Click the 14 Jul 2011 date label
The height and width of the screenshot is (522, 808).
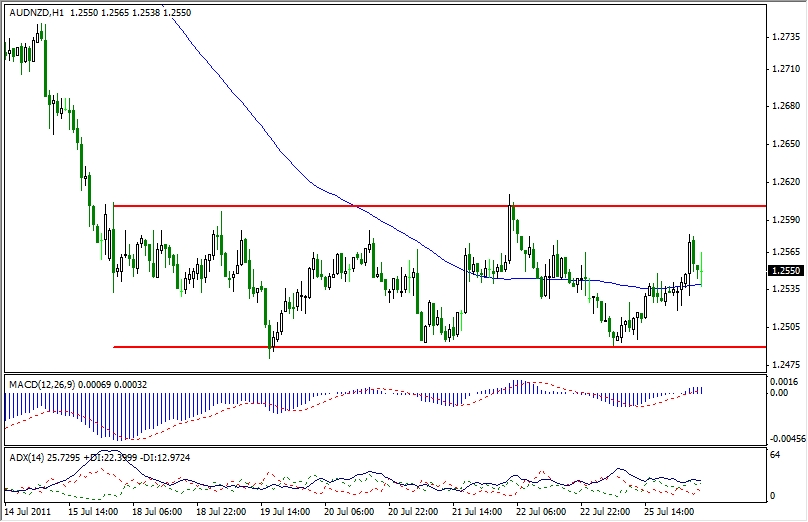point(27,512)
